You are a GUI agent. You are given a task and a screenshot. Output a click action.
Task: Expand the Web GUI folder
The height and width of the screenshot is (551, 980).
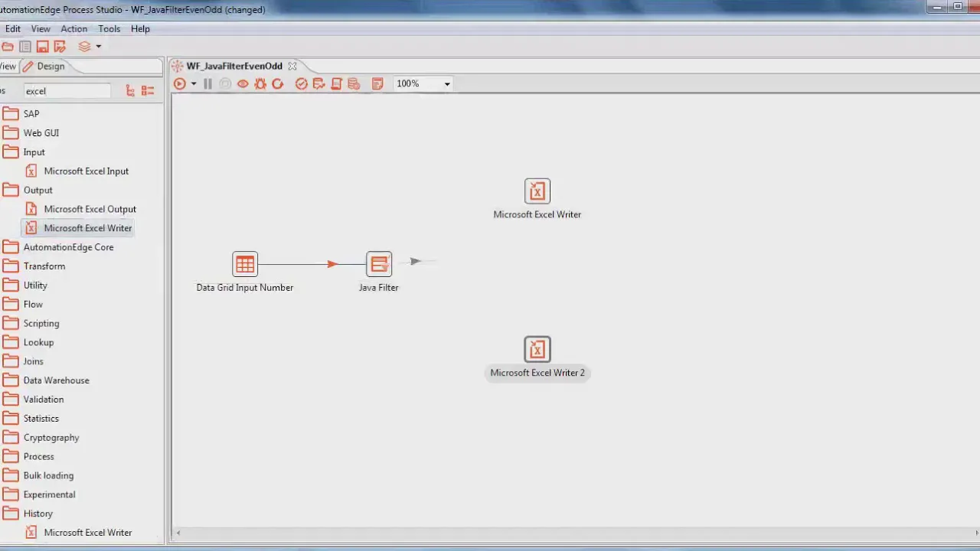(31, 132)
